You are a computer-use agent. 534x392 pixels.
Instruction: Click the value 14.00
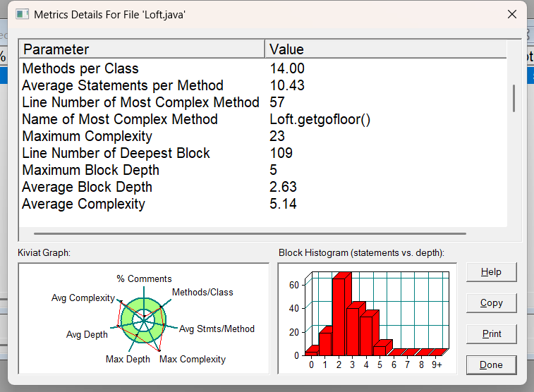(x=287, y=68)
